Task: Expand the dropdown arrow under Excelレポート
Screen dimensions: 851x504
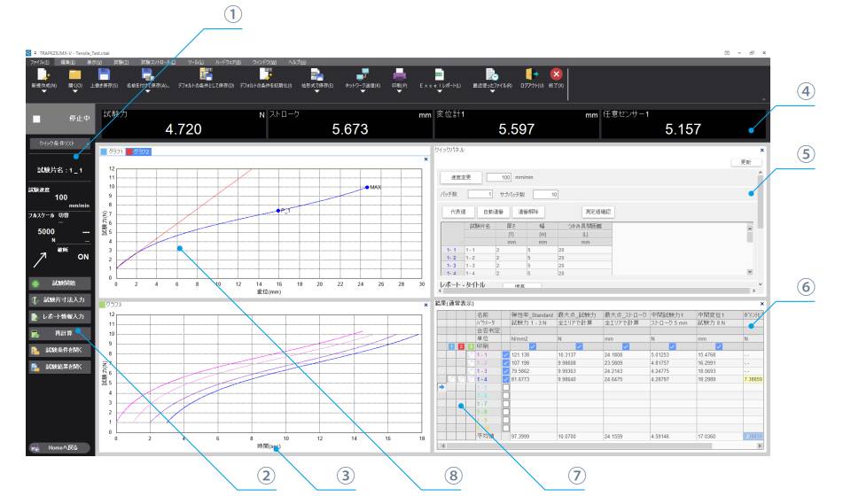Action: point(440,91)
